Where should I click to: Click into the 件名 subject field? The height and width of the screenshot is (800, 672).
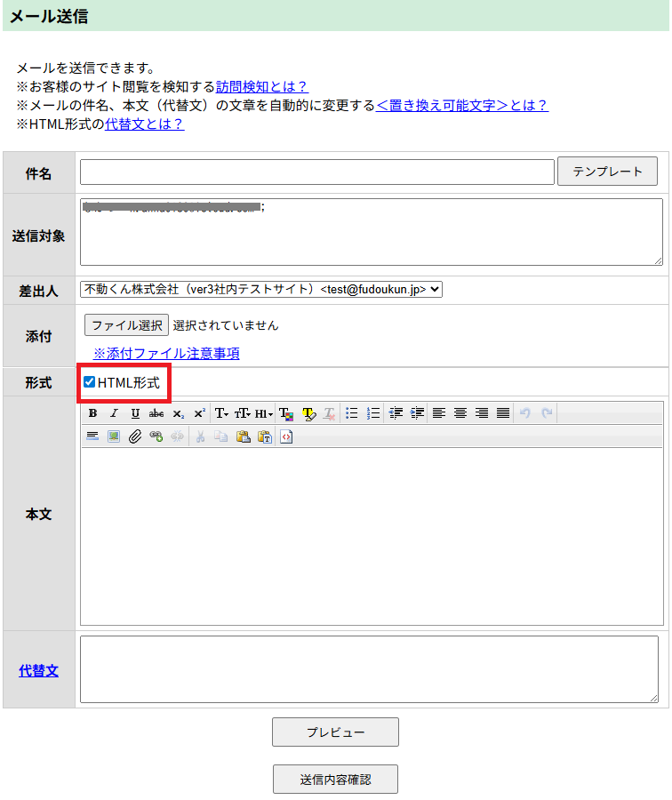pyautogui.click(x=316, y=172)
